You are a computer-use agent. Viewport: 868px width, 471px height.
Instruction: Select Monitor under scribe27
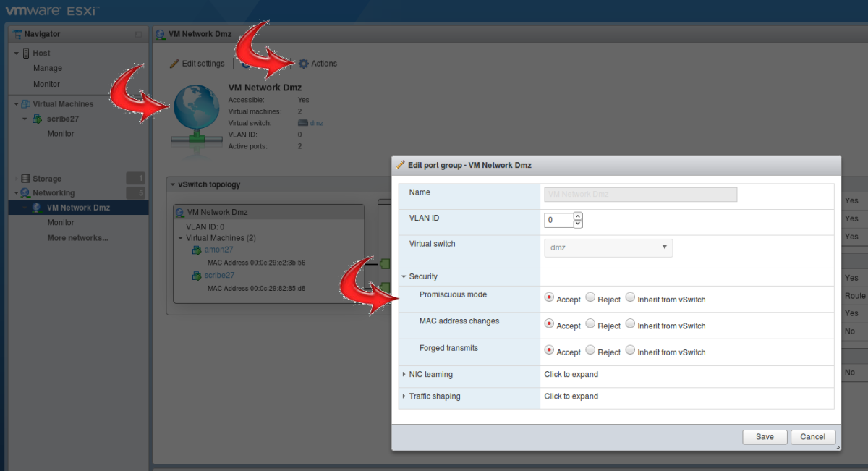[x=61, y=134]
